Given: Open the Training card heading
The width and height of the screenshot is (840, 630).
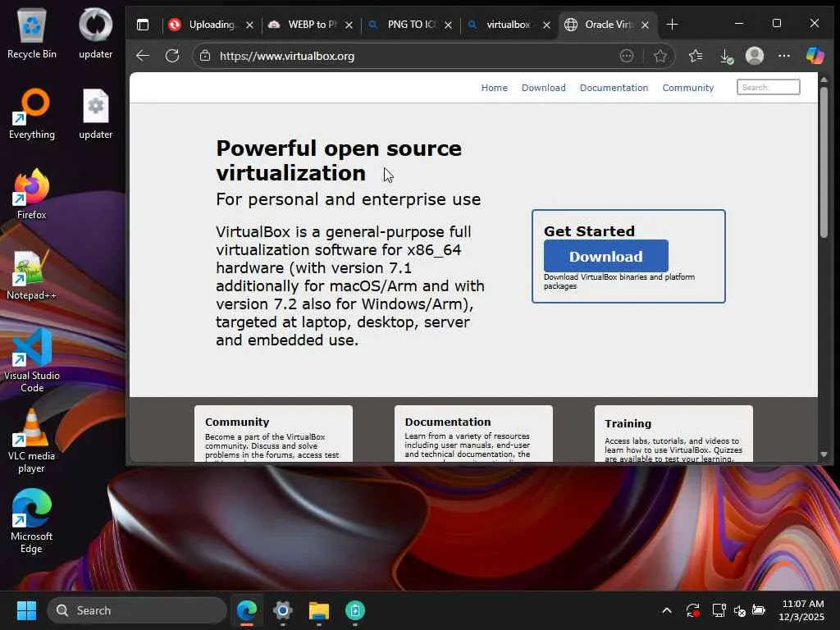Looking at the screenshot, I should [628, 424].
